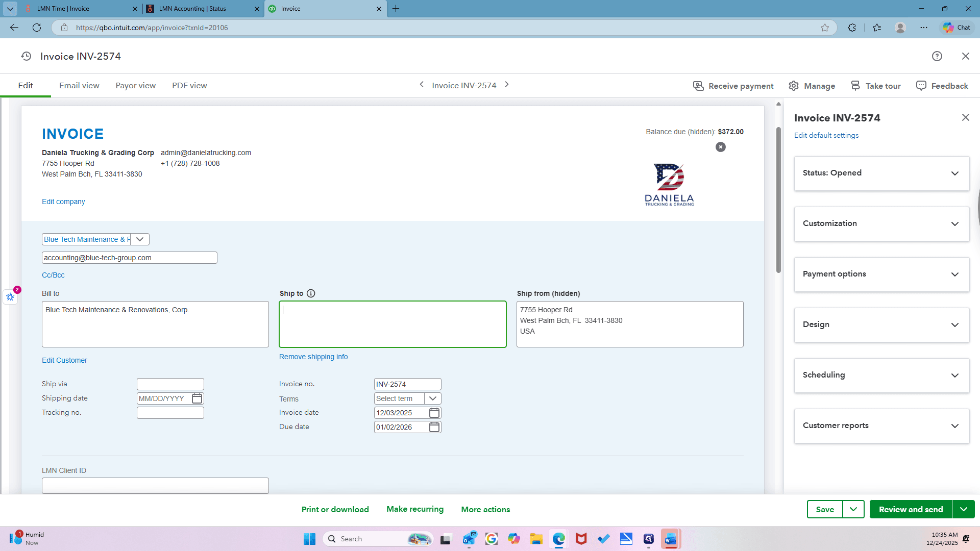Open the Windows Start menu

pos(309,539)
